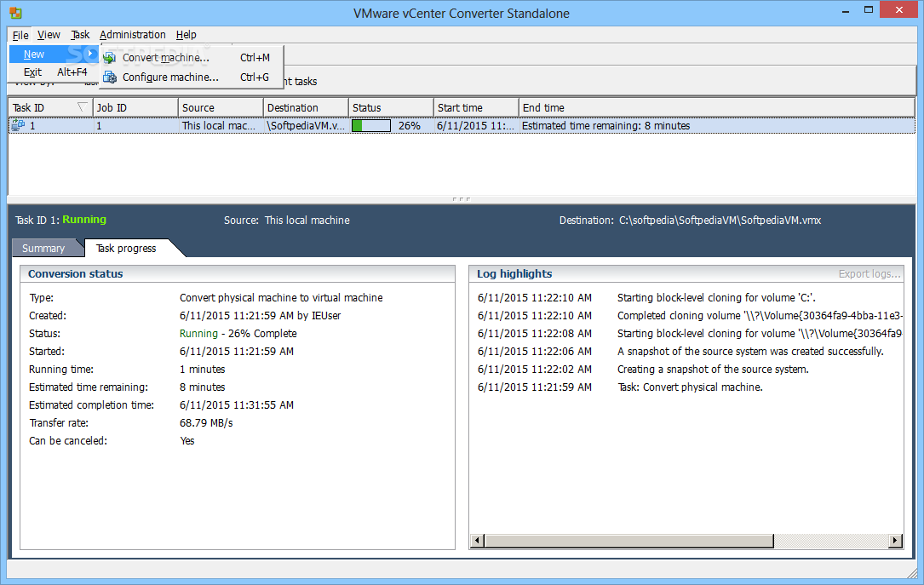Choose Exit in the File menu
The image size is (924, 585).
click(53, 72)
